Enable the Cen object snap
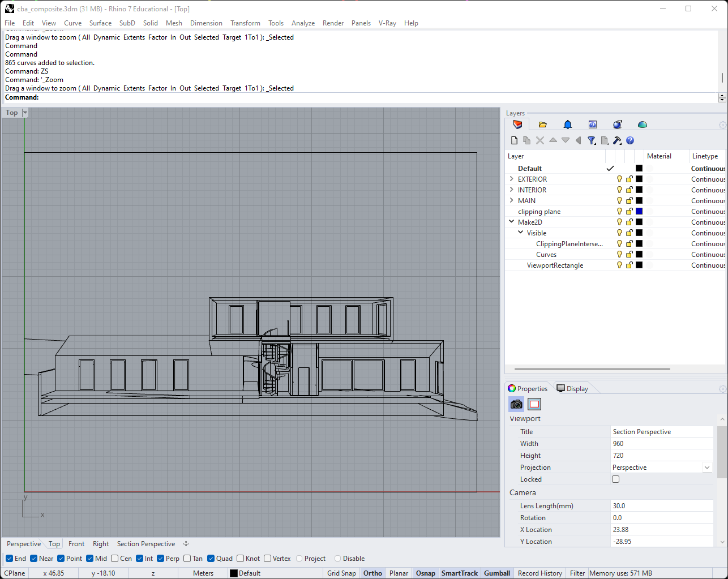Screen dimensions: 728x579 click(x=115, y=559)
